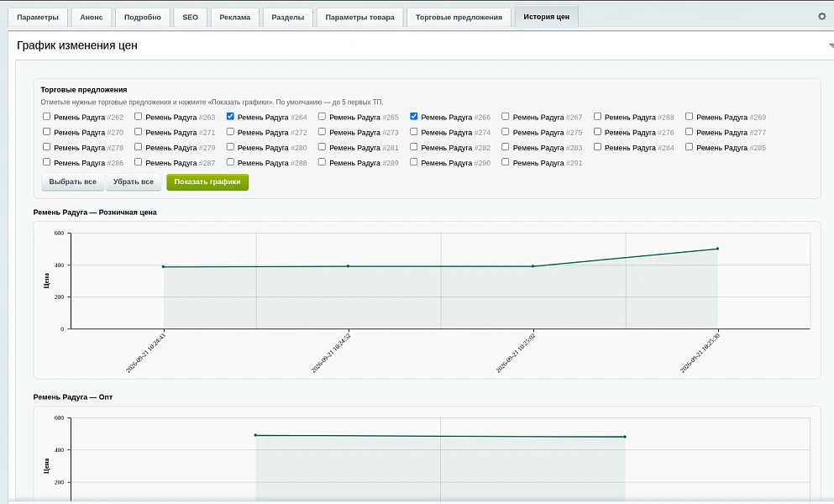Screen dimensions: 834x504
Task: Switch to the Параметры tab
Action: pyautogui.click(x=38, y=17)
